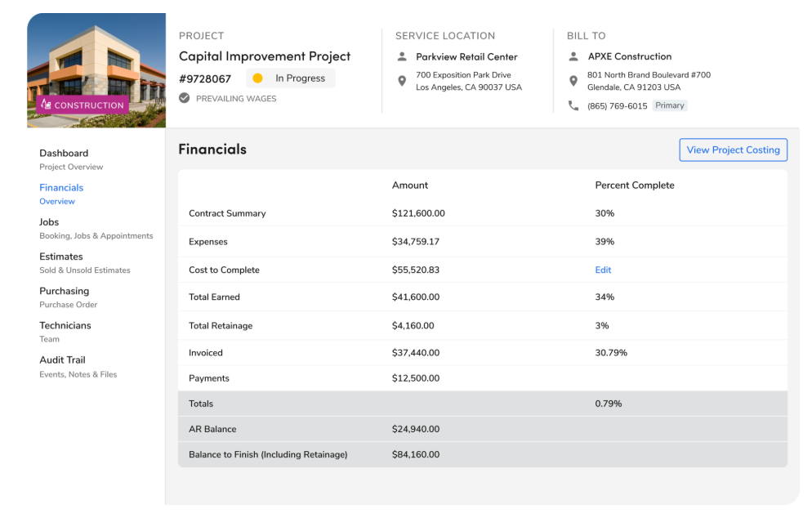Click the location pin icon under Service Location
Viewport: 812px width, 518px height.
click(x=401, y=81)
